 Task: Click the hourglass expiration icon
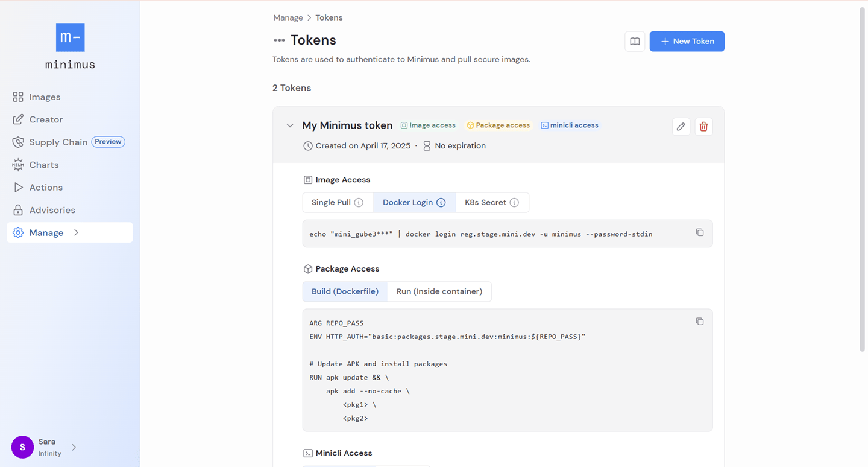427,146
